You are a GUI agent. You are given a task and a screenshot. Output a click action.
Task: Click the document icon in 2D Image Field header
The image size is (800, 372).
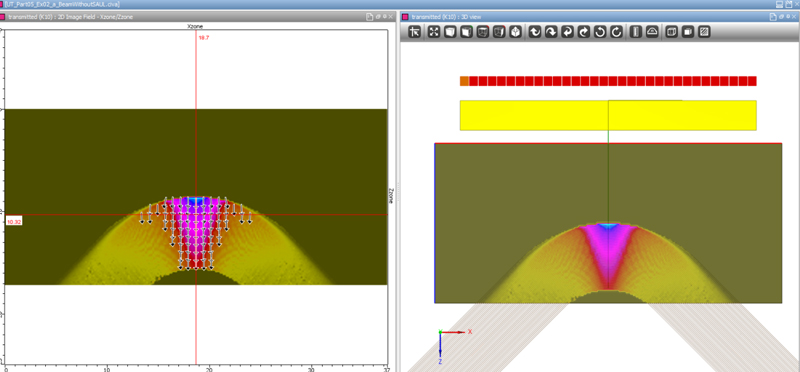(369, 16)
